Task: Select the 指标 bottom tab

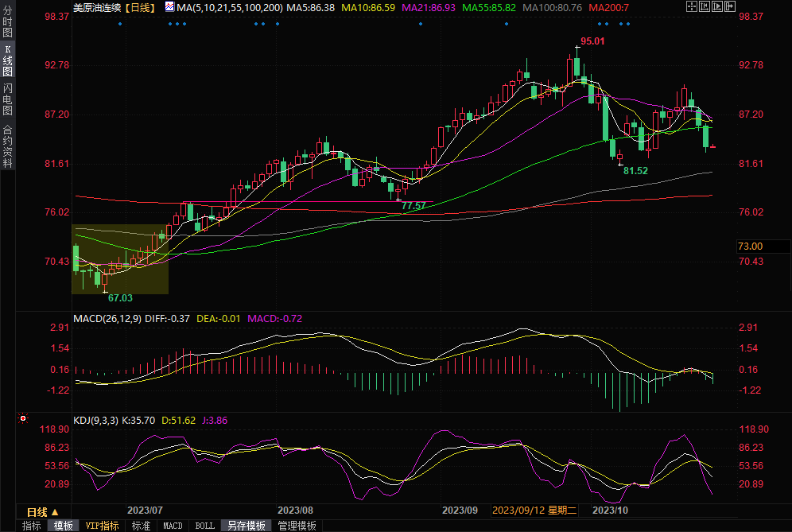Action: pos(32,526)
